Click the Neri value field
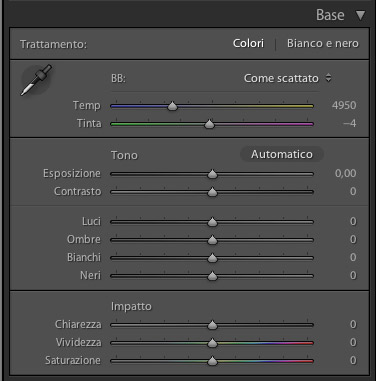This screenshot has height=381, width=376. pos(353,276)
